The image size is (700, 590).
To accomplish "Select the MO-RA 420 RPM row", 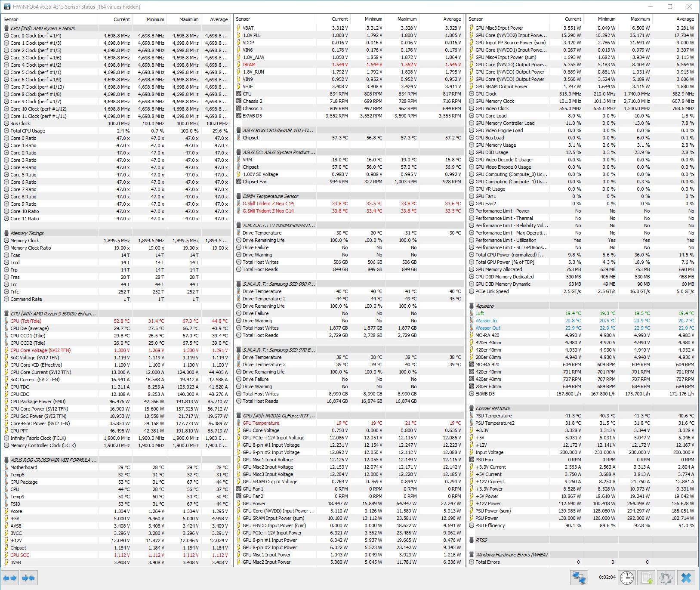I will [582, 365].
